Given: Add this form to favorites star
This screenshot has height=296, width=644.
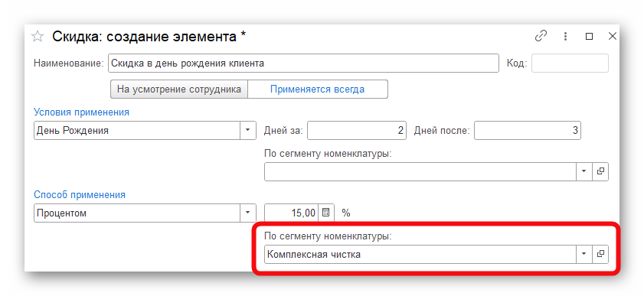Looking at the screenshot, I should coord(38,37).
